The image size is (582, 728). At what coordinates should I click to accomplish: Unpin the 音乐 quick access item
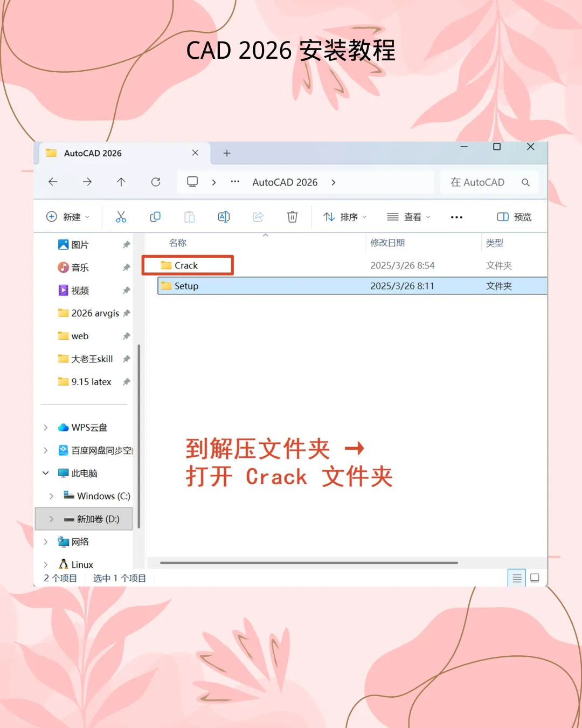(126, 267)
